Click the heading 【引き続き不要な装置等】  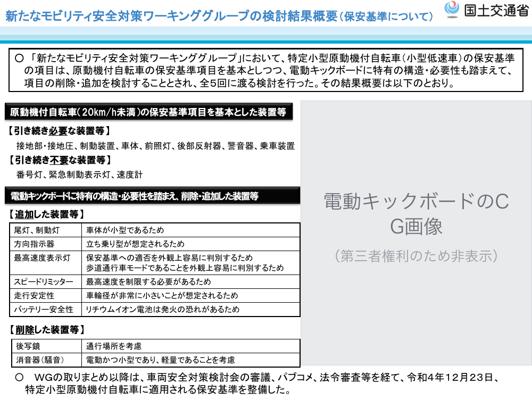point(60,160)
